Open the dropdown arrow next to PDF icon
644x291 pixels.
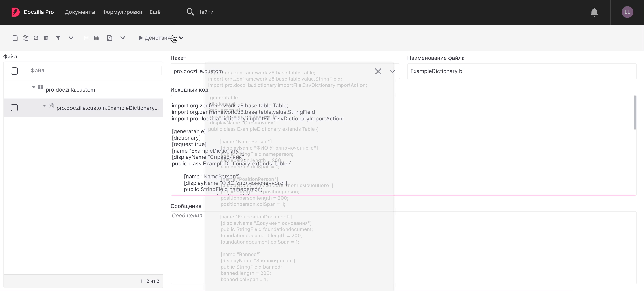click(x=122, y=38)
